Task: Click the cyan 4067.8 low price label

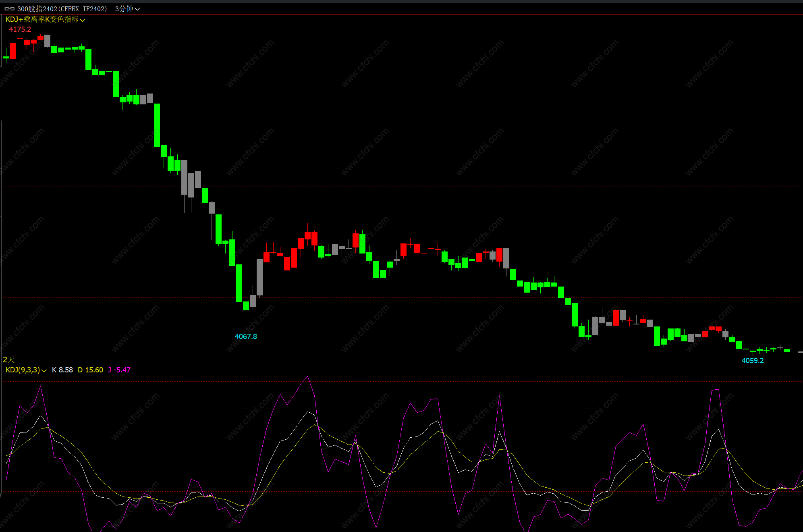Action: [x=246, y=336]
